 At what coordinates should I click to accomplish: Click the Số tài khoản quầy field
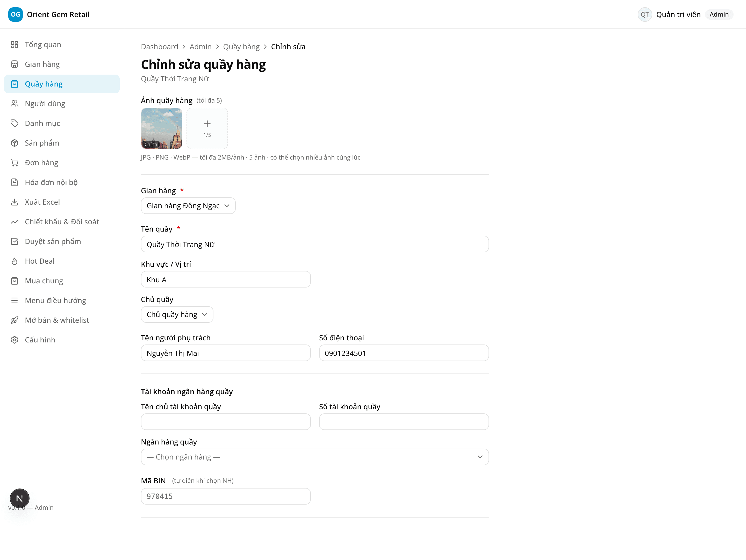point(404,422)
